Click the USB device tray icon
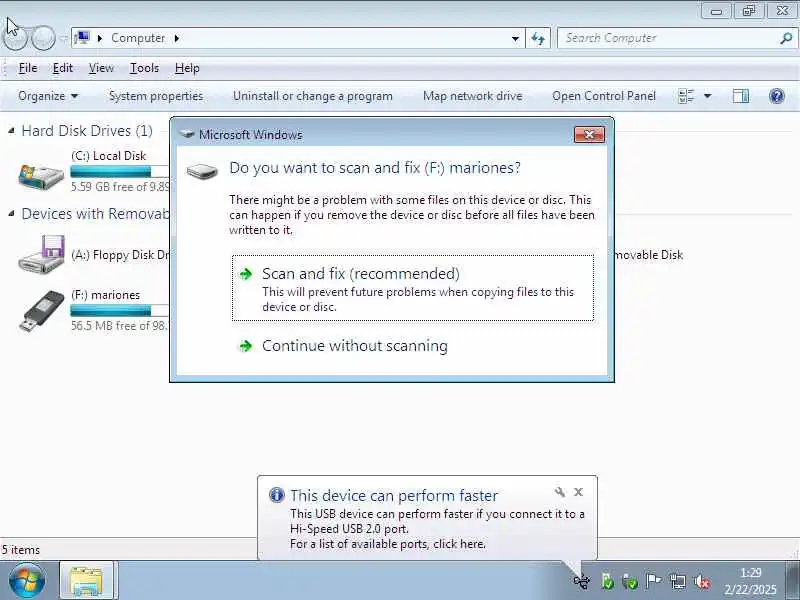 581,581
